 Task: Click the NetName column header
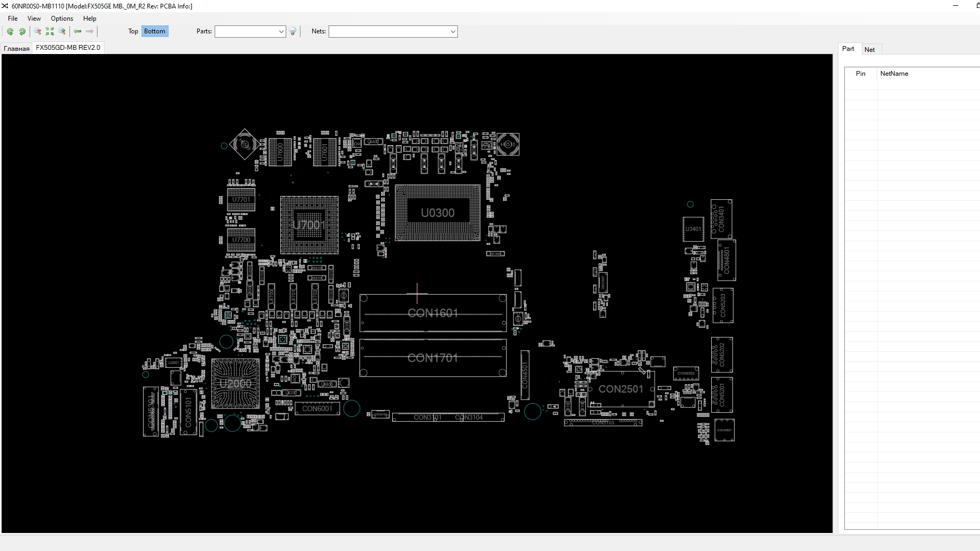pyautogui.click(x=894, y=74)
